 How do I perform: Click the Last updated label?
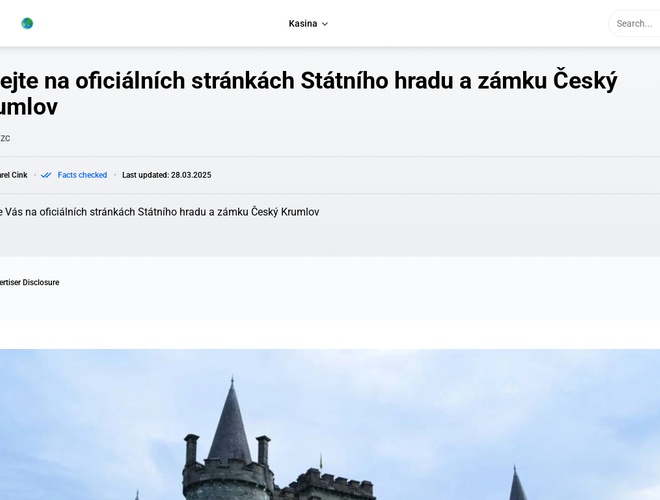pos(145,175)
